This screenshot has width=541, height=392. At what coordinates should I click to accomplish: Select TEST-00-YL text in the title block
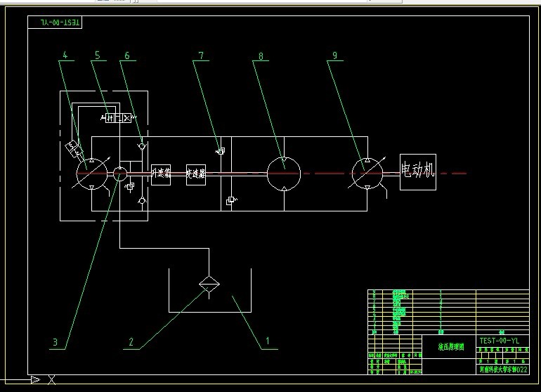click(500, 341)
